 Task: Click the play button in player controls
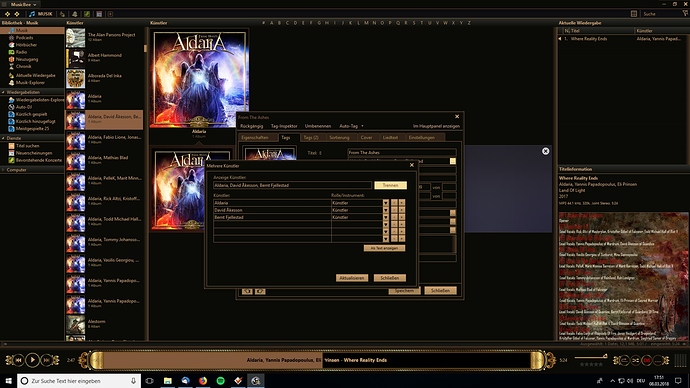tap(32, 360)
